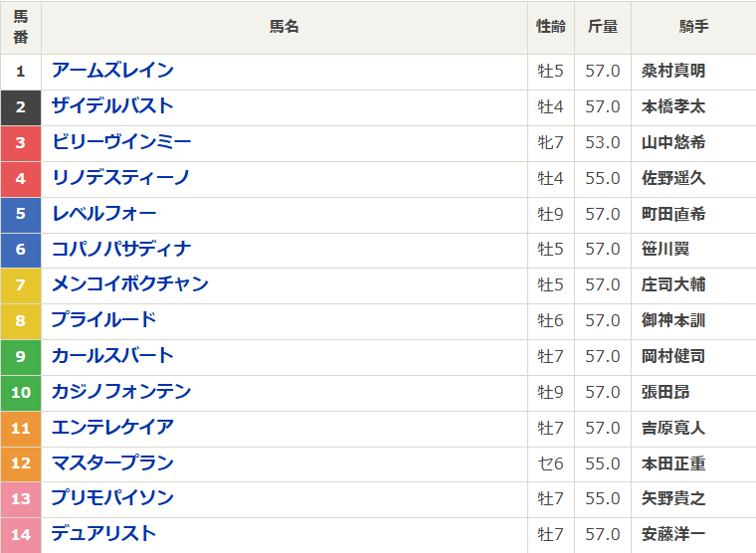
Task: Click horse name デュアリスト
Action: tap(104, 534)
